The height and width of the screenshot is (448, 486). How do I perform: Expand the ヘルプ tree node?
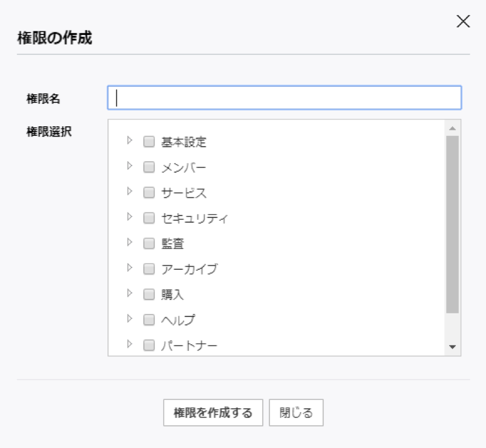pyautogui.click(x=129, y=319)
